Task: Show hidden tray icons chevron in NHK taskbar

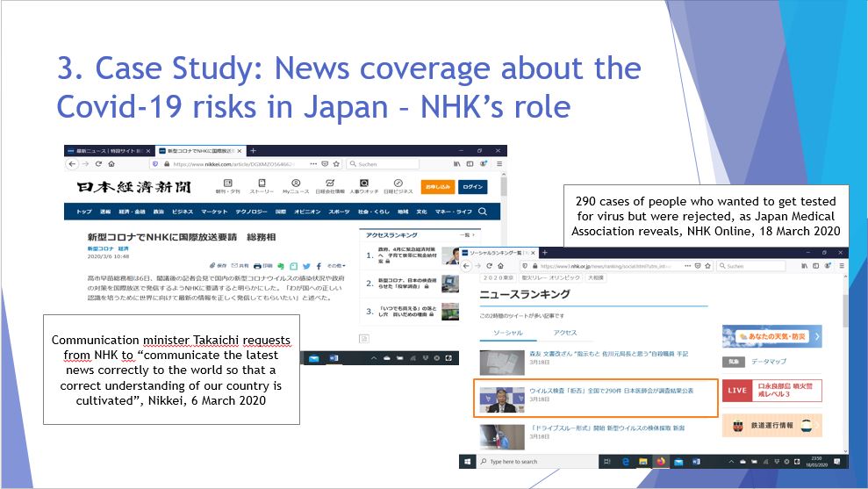Action: [x=731, y=461]
